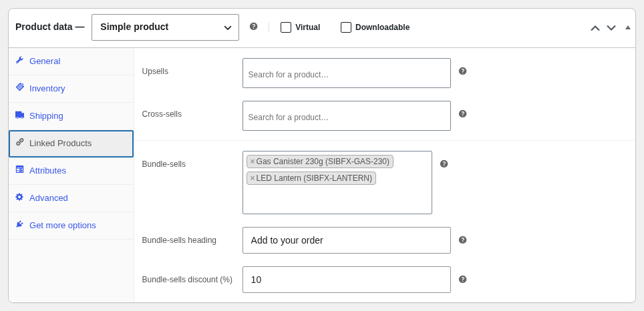Screen dimensions: 644x311
Task: Click the Cross-sells field label
Action: click(x=162, y=114)
